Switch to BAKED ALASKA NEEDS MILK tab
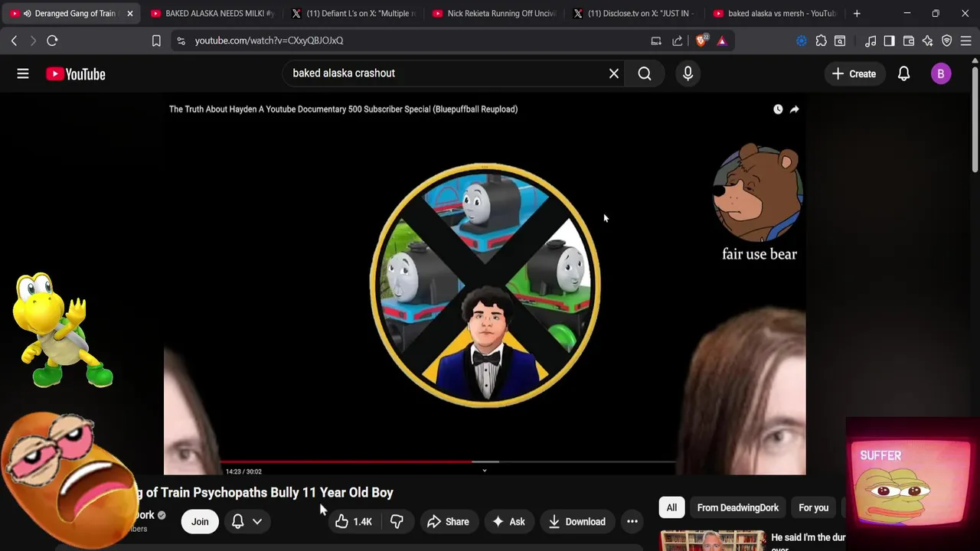Image resolution: width=980 pixels, height=551 pixels. [212, 13]
